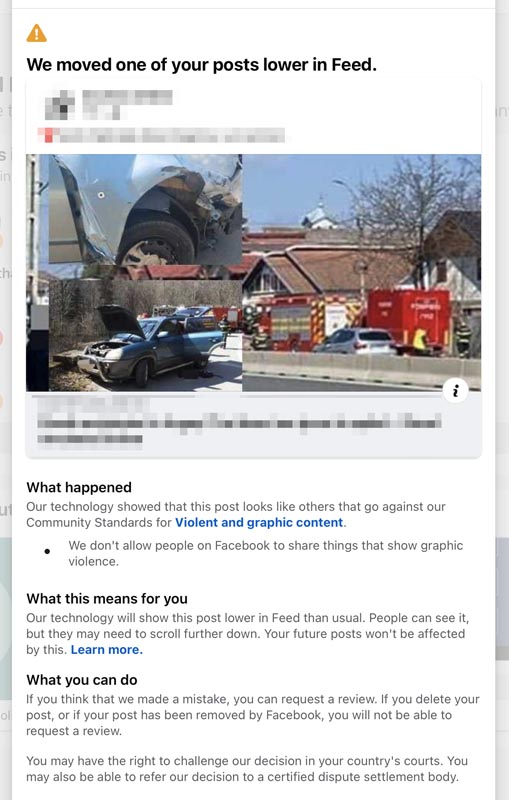This screenshot has width=509, height=800.
Task: Click the blurred post caption above the photos
Action: point(161,135)
